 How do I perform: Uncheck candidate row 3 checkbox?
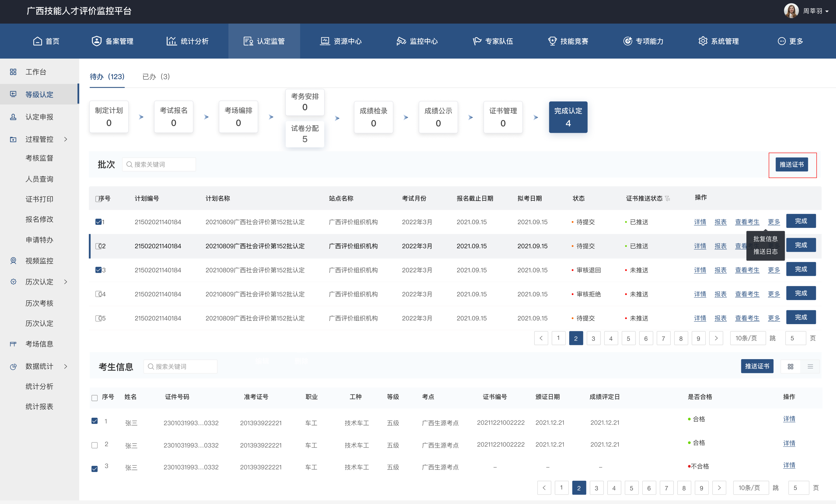(x=95, y=469)
